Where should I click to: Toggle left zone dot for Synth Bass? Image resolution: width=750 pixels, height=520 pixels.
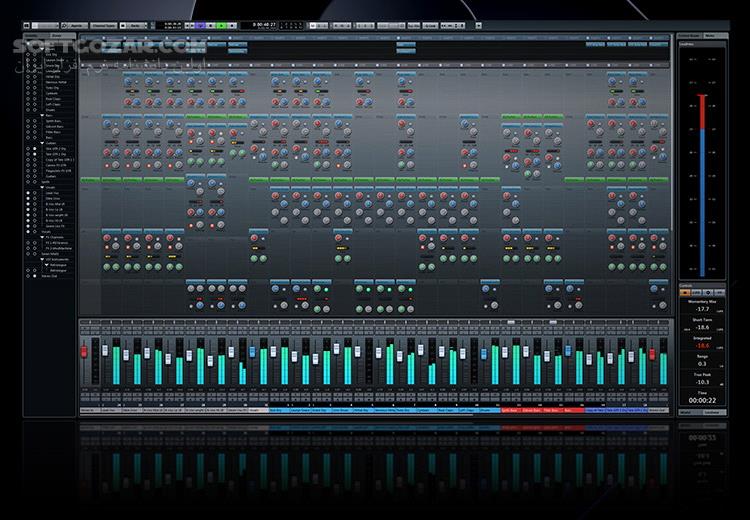coord(28,121)
